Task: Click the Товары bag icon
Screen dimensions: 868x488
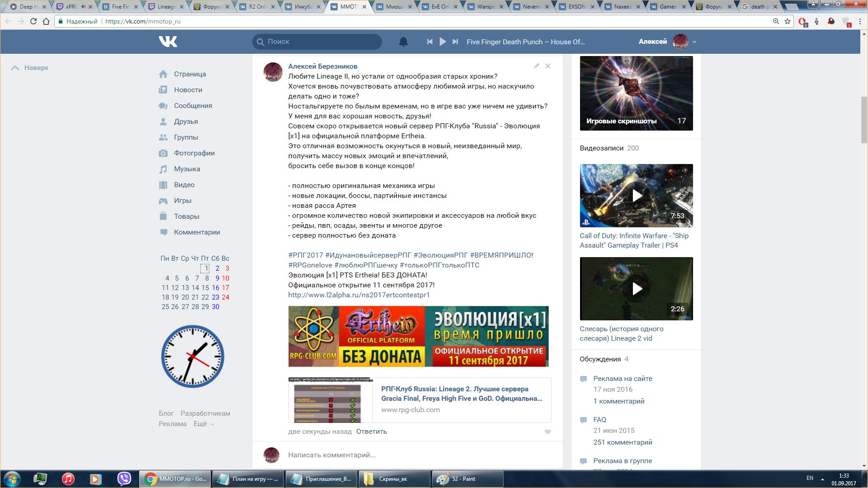Action: [163, 216]
